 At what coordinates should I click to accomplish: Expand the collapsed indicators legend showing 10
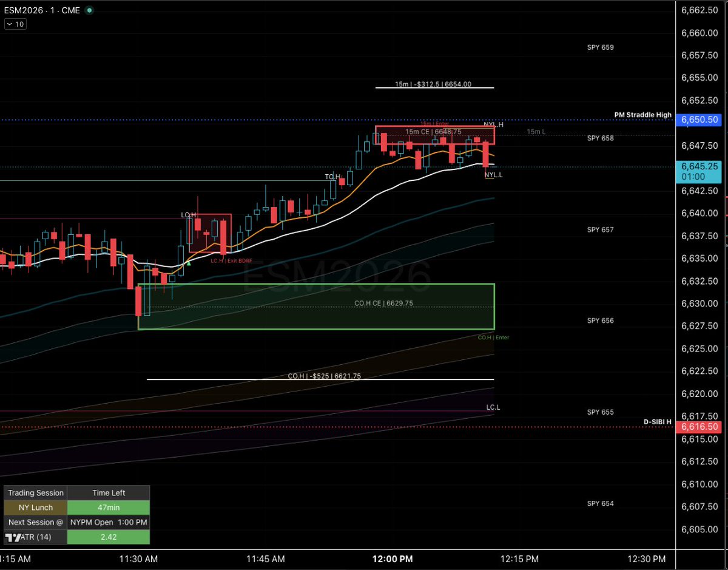(x=15, y=24)
